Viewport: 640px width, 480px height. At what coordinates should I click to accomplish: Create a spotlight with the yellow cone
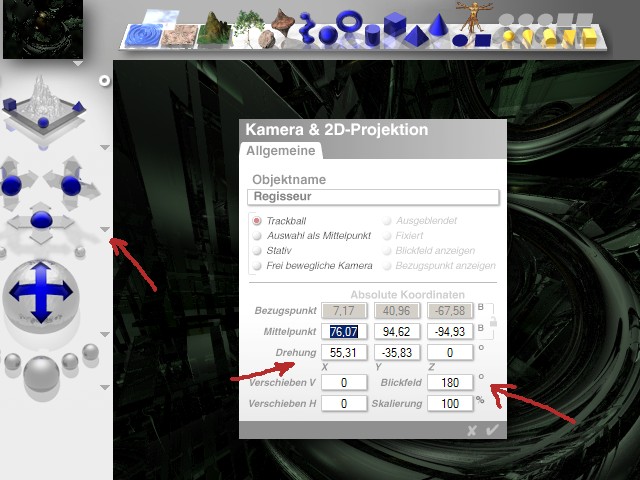[x=528, y=38]
